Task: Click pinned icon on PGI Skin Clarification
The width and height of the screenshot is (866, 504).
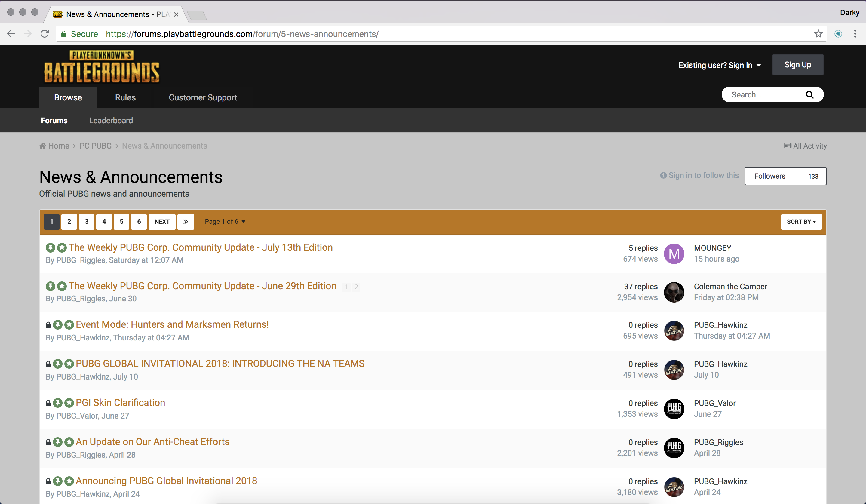Action: (x=58, y=403)
